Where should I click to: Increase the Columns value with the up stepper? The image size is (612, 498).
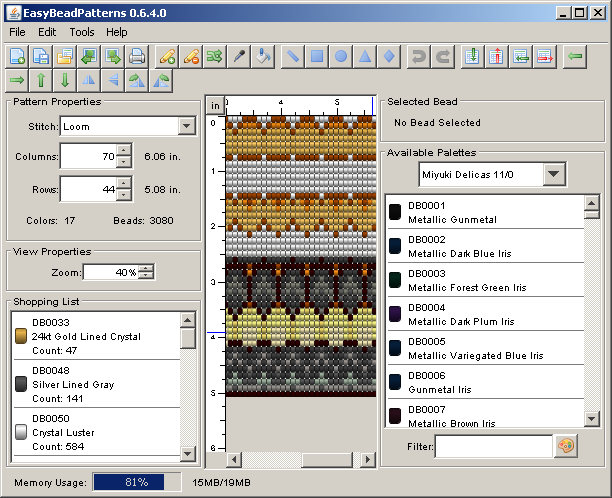tap(124, 150)
